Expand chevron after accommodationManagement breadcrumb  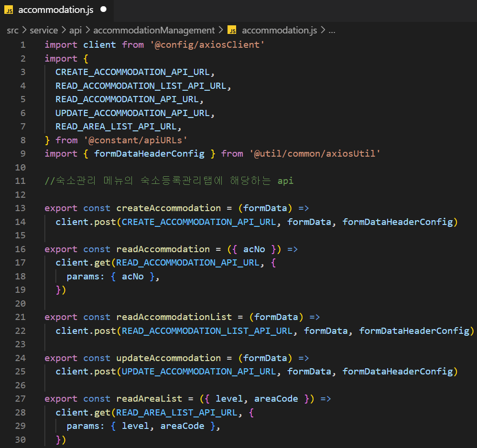click(221, 31)
